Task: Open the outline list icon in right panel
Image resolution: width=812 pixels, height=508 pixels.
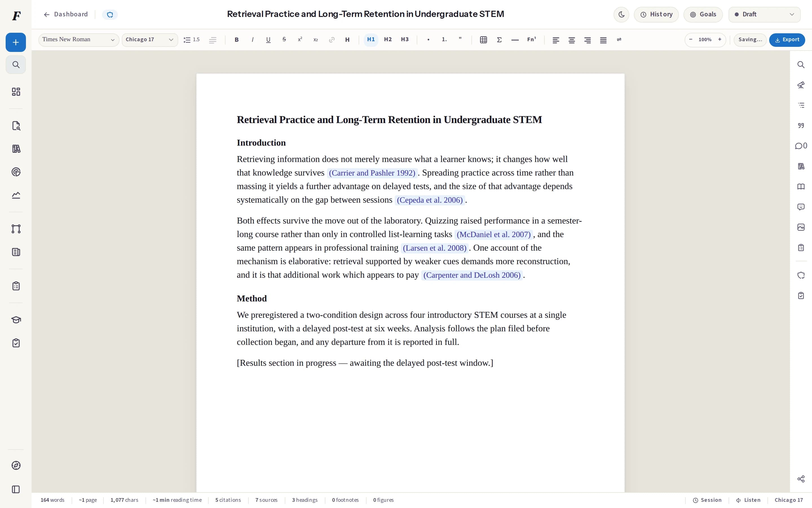Action: tap(801, 105)
